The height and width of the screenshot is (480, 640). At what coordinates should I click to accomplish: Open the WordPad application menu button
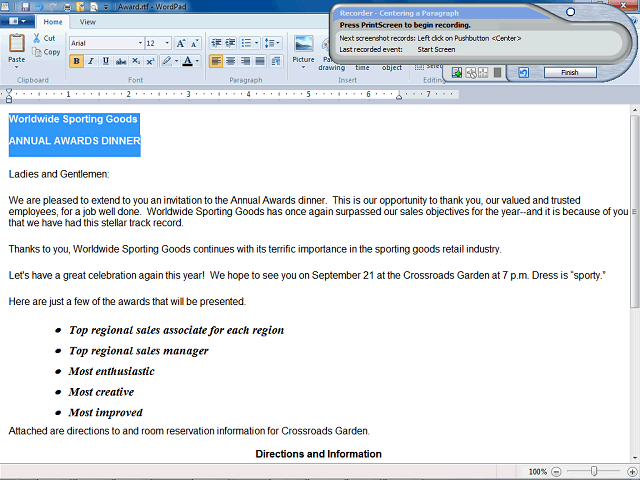pyautogui.click(x=17, y=21)
